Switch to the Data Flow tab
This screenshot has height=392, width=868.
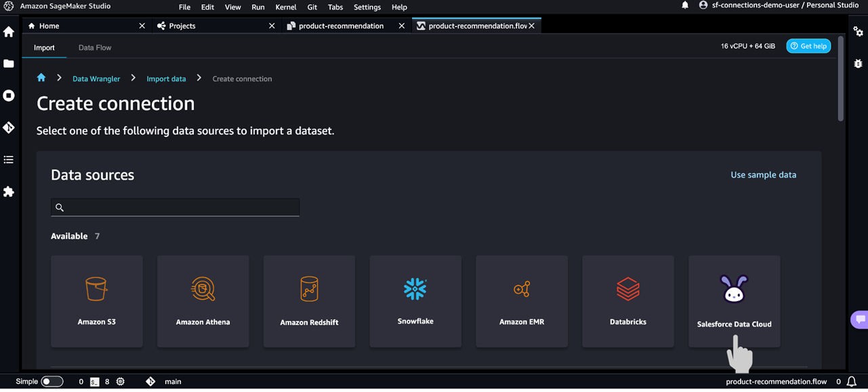coord(95,47)
